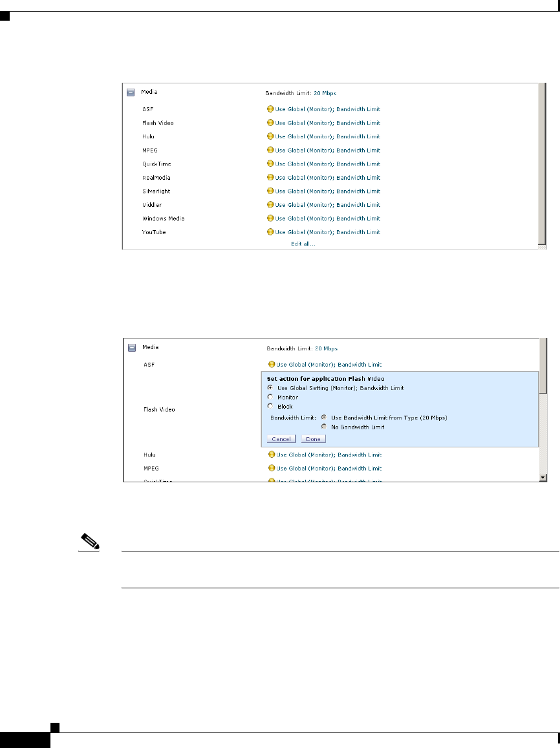
Task: Click Viddler monitor status icon
Action: (270, 205)
